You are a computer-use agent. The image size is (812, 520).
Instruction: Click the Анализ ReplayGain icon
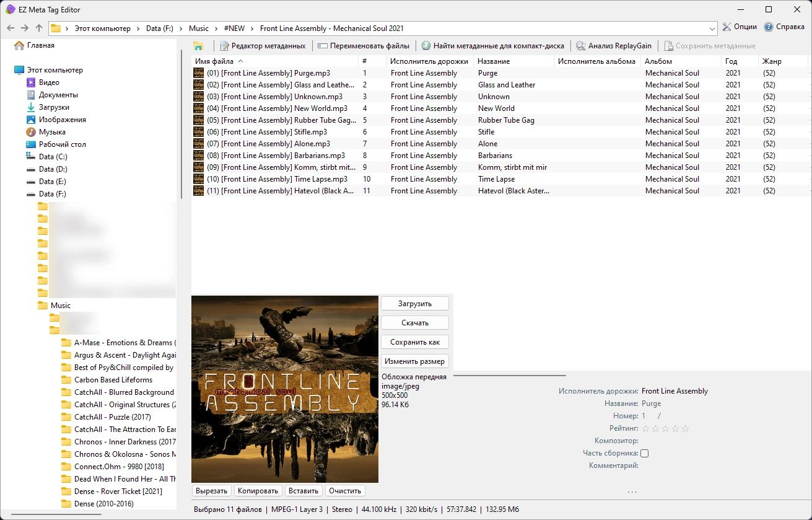click(581, 46)
